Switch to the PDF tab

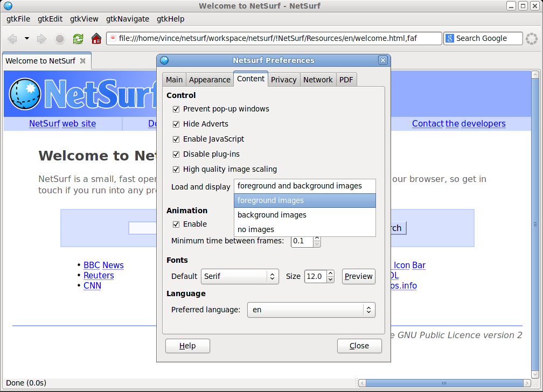click(x=346, y=80)
